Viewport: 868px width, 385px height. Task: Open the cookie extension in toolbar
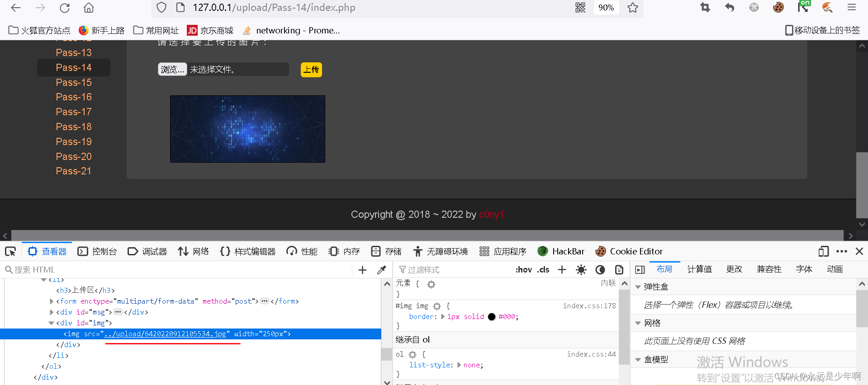pyautogui.click(x=778, y=8)
